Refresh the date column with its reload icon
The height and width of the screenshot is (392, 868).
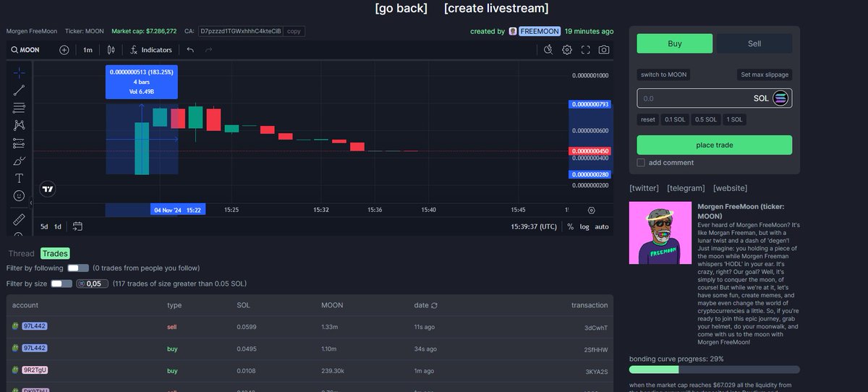pos(434,305)
